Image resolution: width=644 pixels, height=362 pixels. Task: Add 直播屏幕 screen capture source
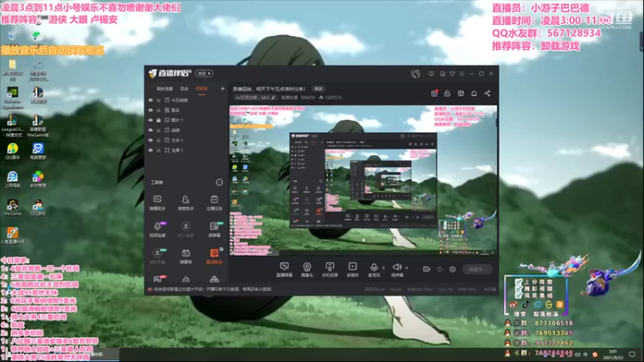tap(284, 269)
